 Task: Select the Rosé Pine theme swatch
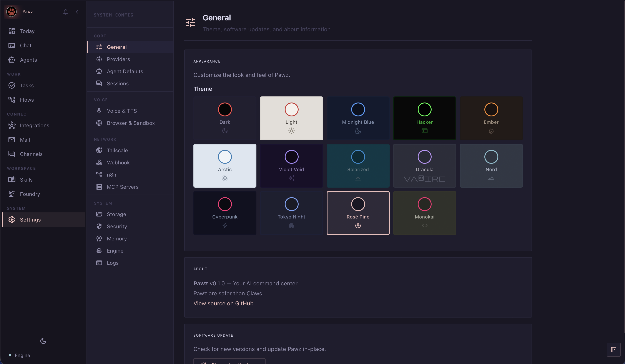[358, 213]
